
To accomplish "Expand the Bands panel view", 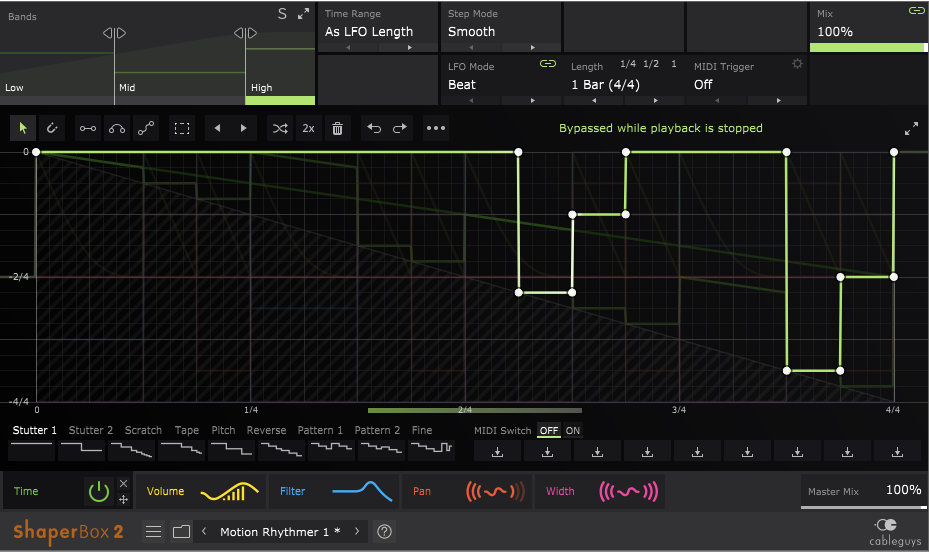I will pos(303,14).
